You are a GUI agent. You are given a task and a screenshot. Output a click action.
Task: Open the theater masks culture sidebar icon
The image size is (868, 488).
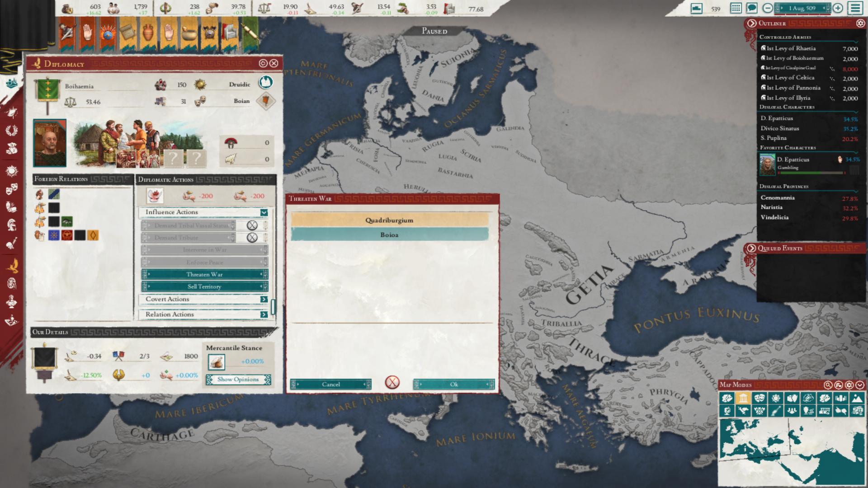12,188
